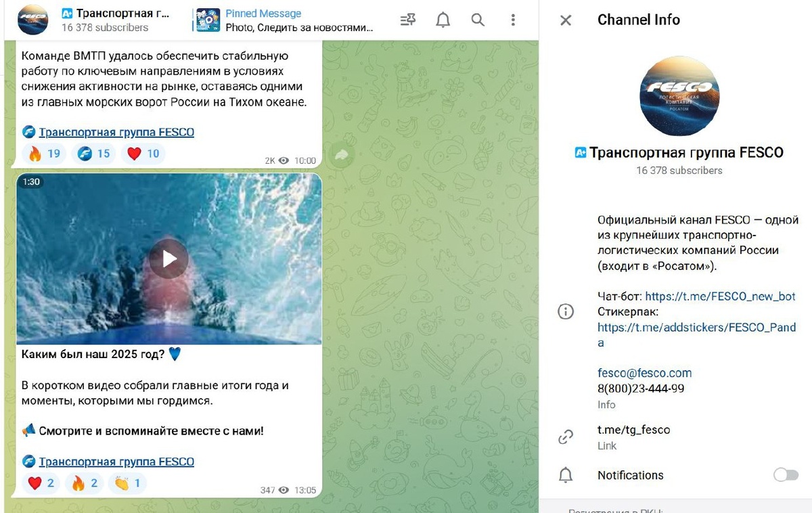This screenshot has height=513, width=812.
Task: Copy the t.me/tg_fesco channel link
Action: point(633,430)
